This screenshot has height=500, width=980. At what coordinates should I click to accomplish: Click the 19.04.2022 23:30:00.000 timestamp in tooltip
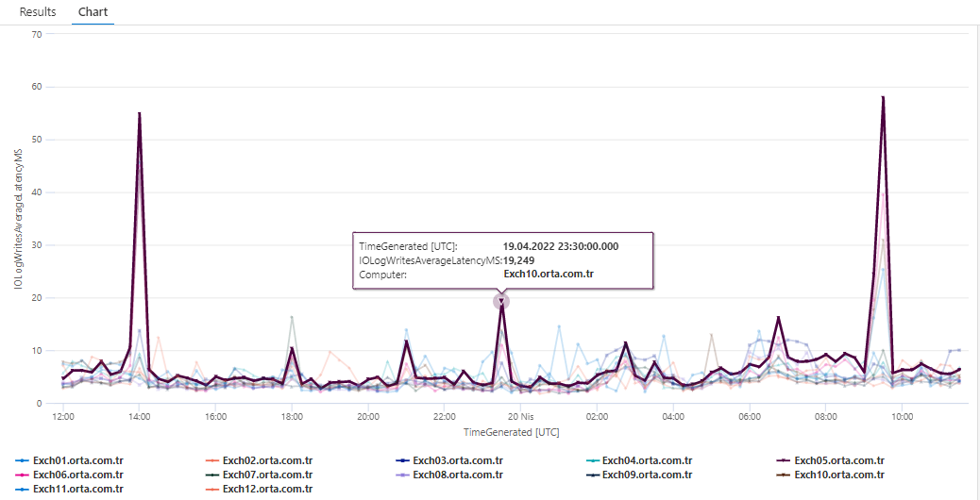[561, 246]
